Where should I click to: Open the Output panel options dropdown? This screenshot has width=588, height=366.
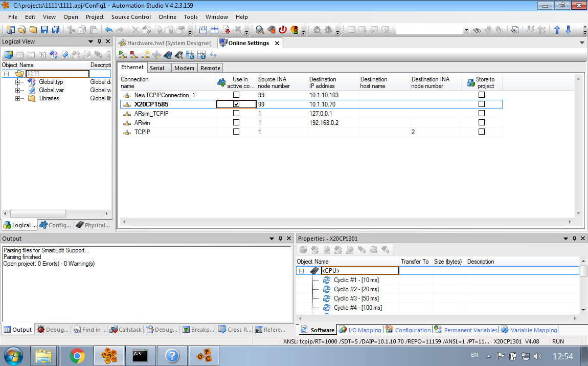[x=272, y=239]
